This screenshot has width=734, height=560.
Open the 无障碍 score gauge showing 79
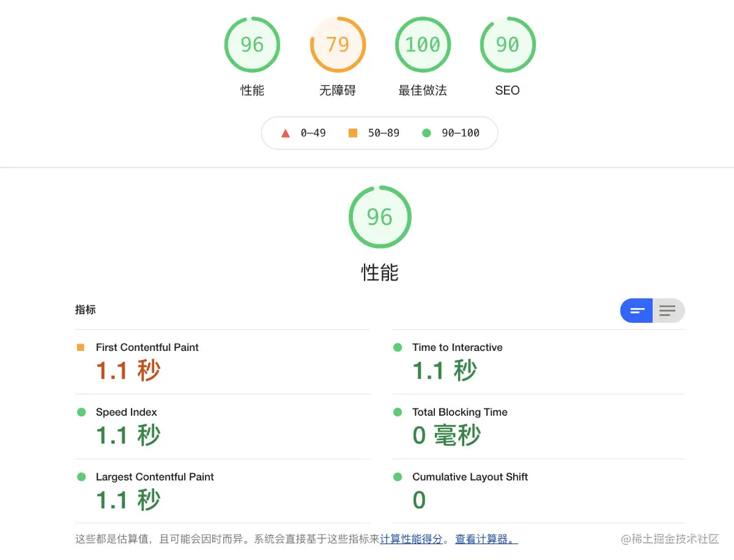338,45
